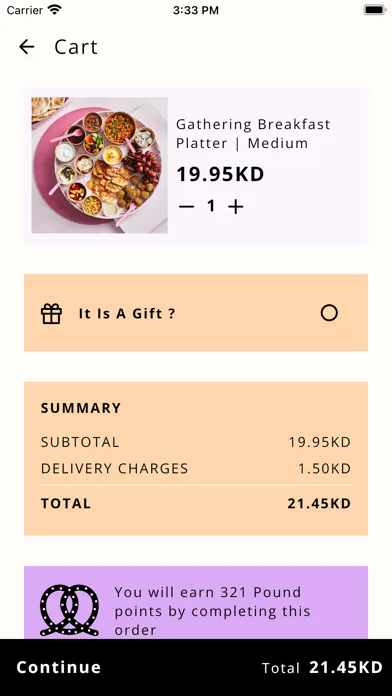Tap the quantity number 1
The width and height of the screenshot is (392, 696).
pyautogui.click(x=211, y=206)
